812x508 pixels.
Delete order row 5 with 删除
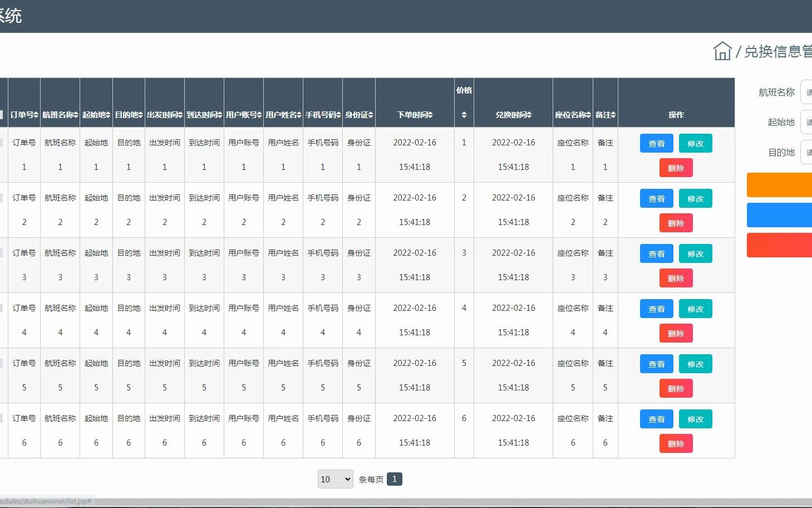[676, 388]
